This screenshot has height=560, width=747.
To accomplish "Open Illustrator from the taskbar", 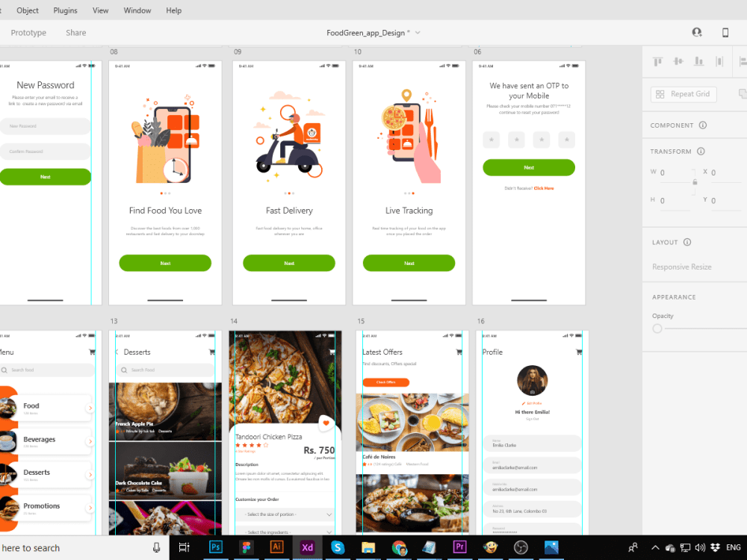I will [277, 547].
